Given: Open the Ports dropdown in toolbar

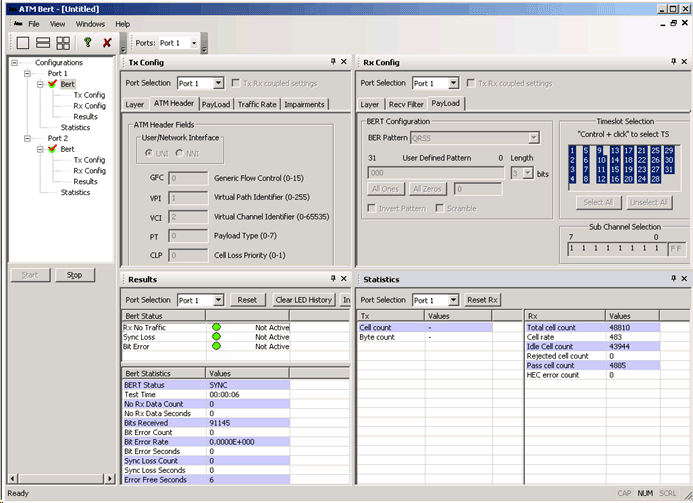Looking at the screenshot, I should (194, 43).
